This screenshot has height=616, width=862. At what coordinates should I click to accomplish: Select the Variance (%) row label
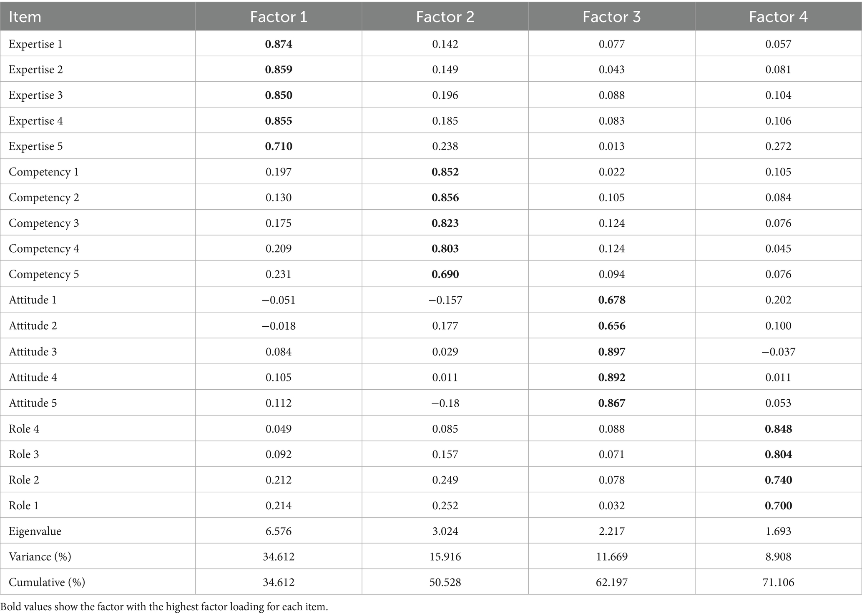(x=40, y=557)
